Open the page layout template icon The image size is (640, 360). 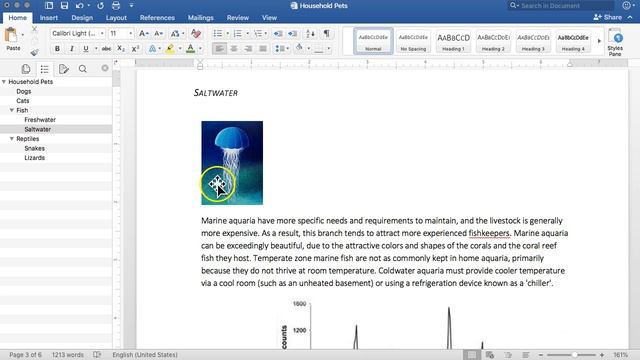[49, 6]
